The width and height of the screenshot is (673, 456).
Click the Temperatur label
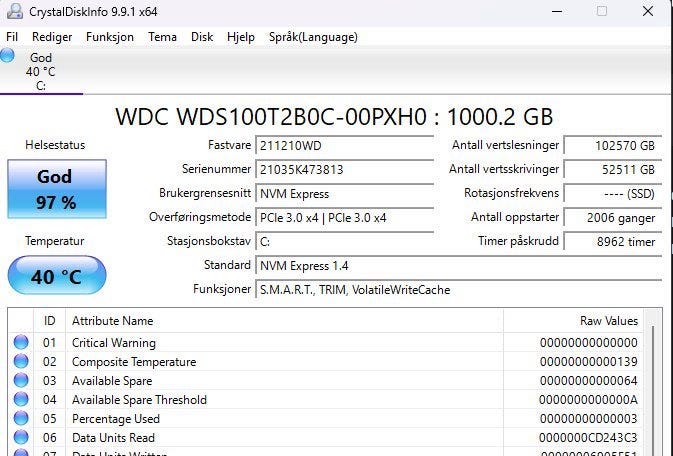tap(55, 241)
